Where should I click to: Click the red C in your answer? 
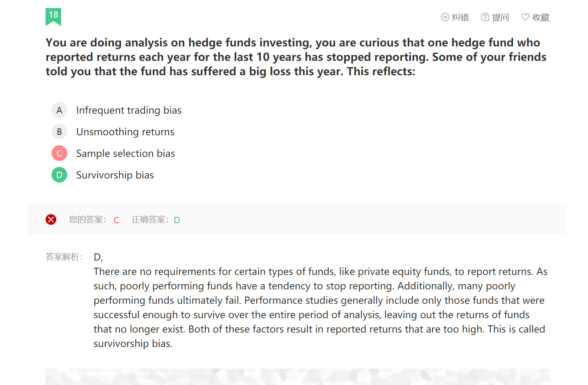pos(116,220)
